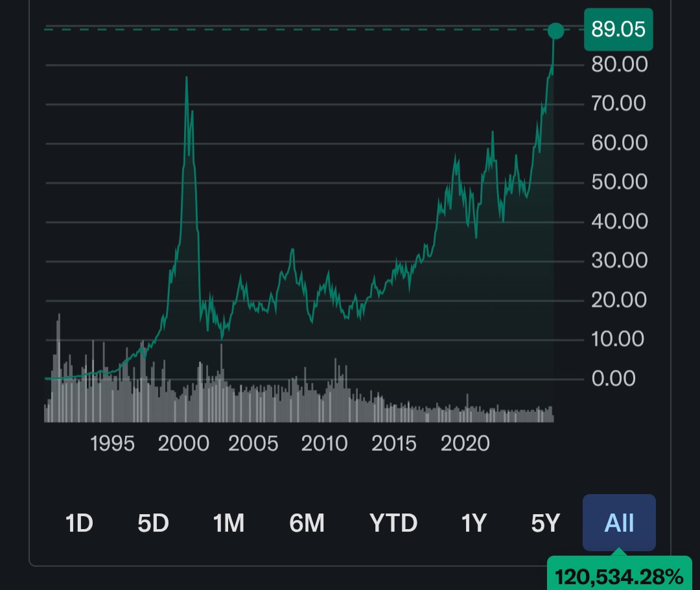Image resolution: width=700 pixels, height=590 pixels.
Task: Click the 89.05 current price label
Action: 618,29
